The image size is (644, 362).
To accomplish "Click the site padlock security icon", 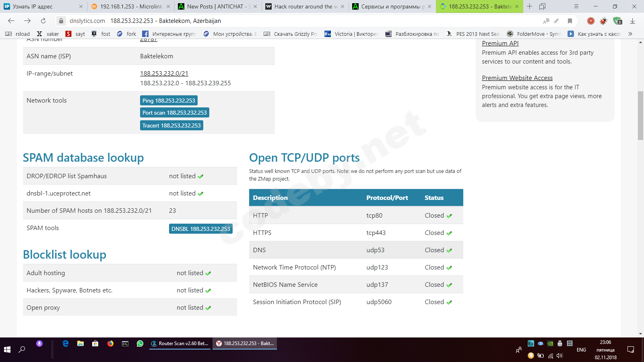I will pos(61,21).
